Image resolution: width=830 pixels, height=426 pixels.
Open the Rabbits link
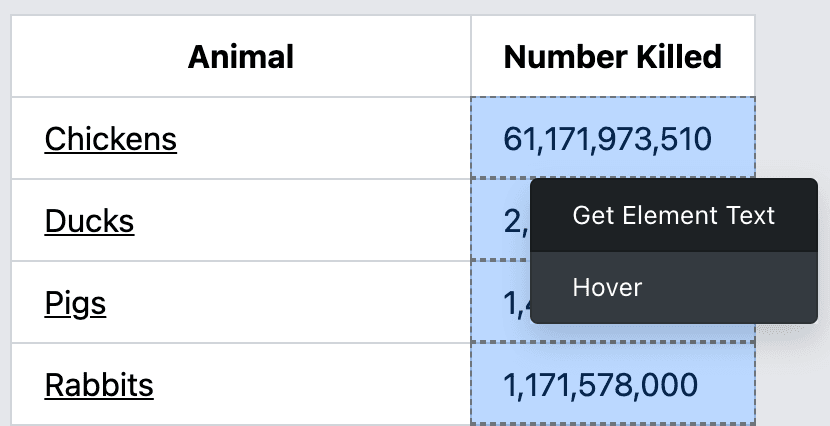[x=99, y=385]
